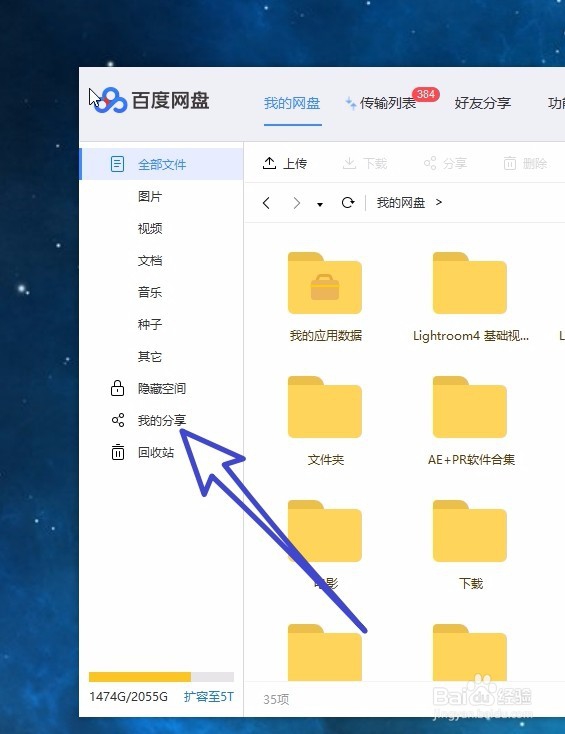
Task: Click the storage usage progress bar
Action: coord(161,677)
